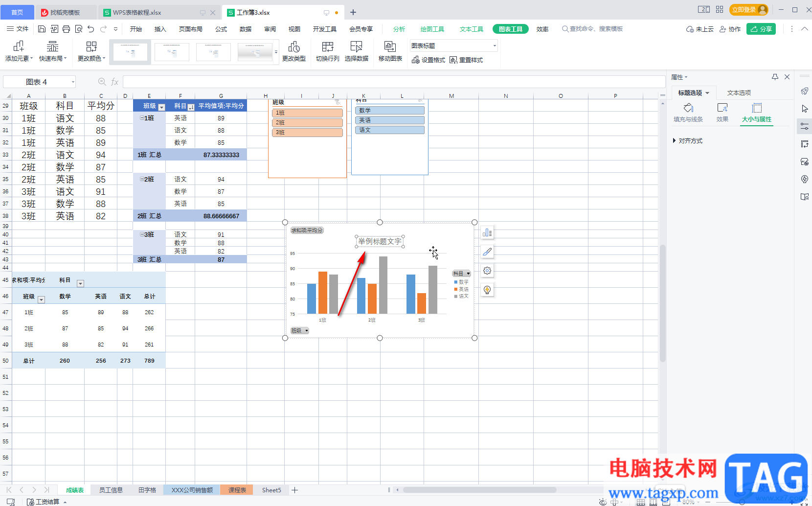Screen dimensions: 812x506
Task: Click the 分享 share button
Action: click(x=761, y=29)
